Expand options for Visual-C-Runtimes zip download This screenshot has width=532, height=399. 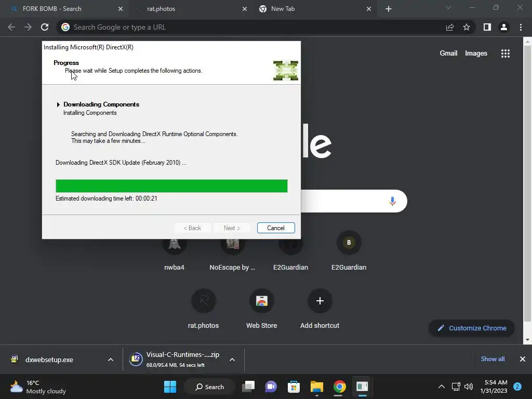(232, 360)
